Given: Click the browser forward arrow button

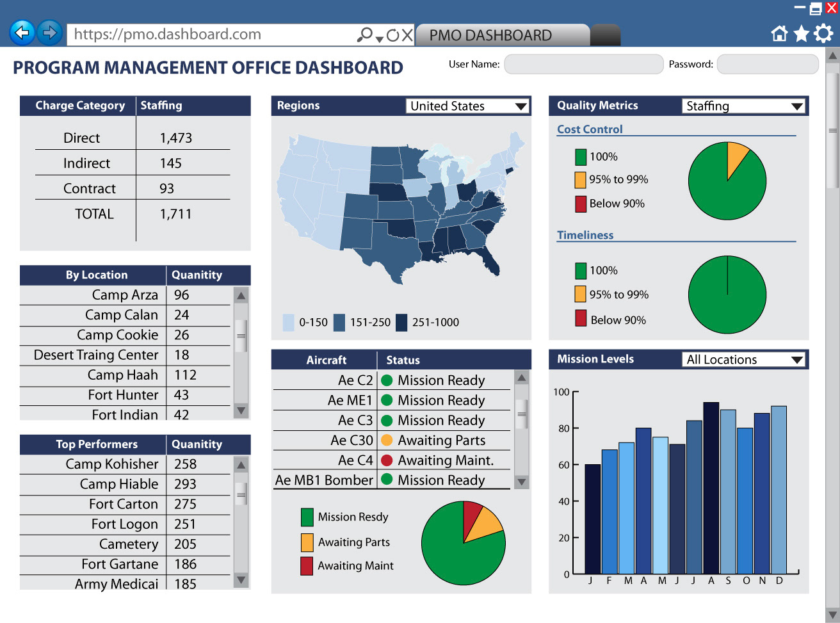Looking at the screenshot, I should [49, 32].
